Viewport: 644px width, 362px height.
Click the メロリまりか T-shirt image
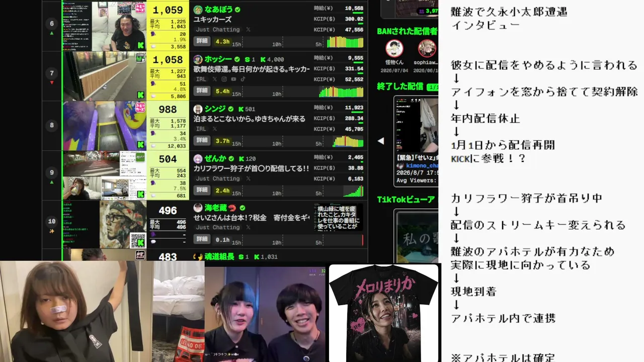(384, 313)
